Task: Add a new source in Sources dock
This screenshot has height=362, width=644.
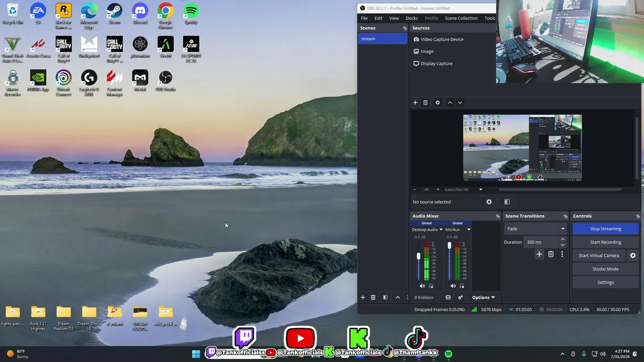Action: point(415,103)
